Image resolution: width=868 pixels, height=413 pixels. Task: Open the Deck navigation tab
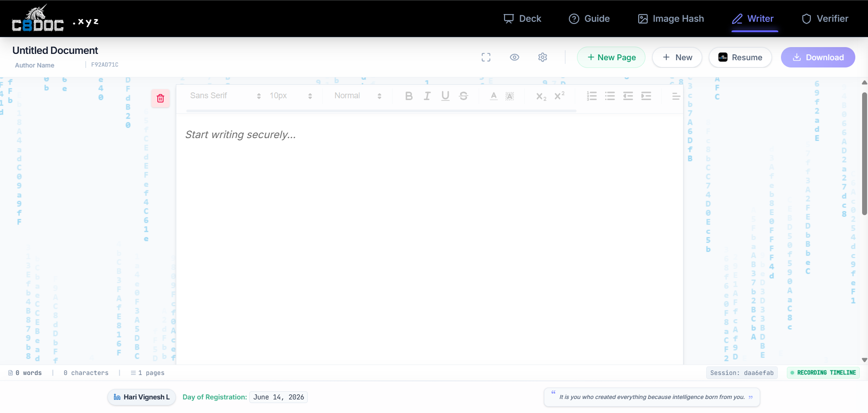522,19
